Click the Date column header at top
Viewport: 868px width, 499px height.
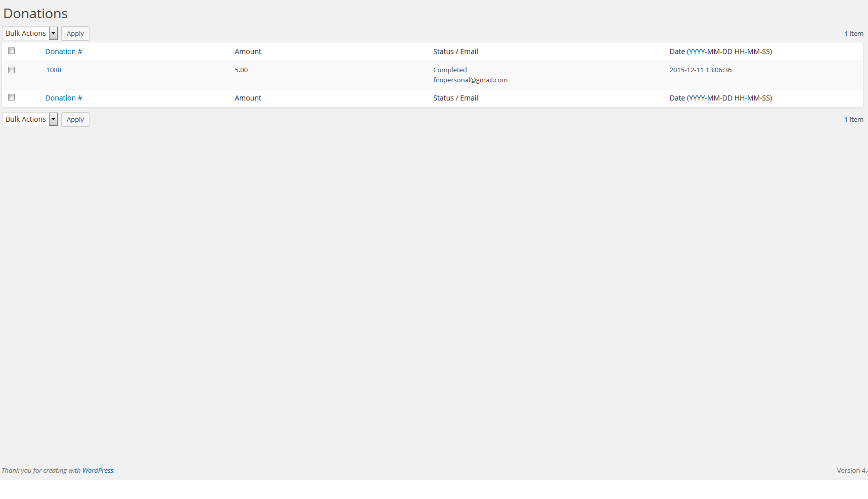pos(721,52)
